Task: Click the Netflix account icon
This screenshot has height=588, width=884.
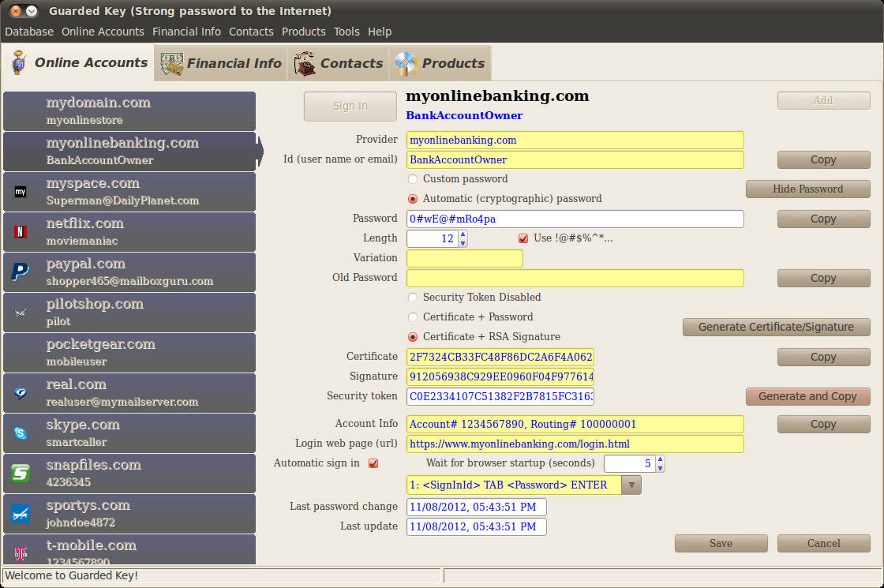Action: coord(21,232)
